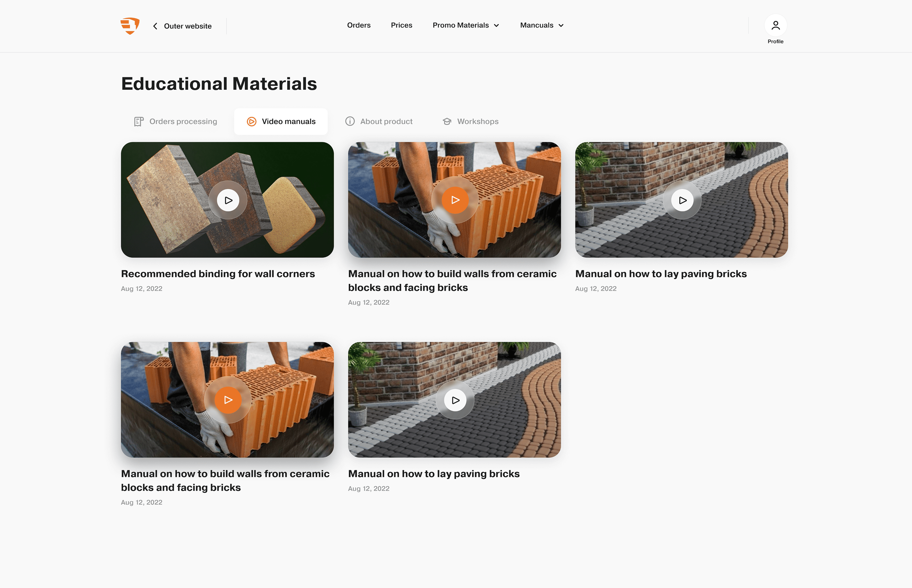
Task: Click the Outer website link
Action: click(188, 26)
